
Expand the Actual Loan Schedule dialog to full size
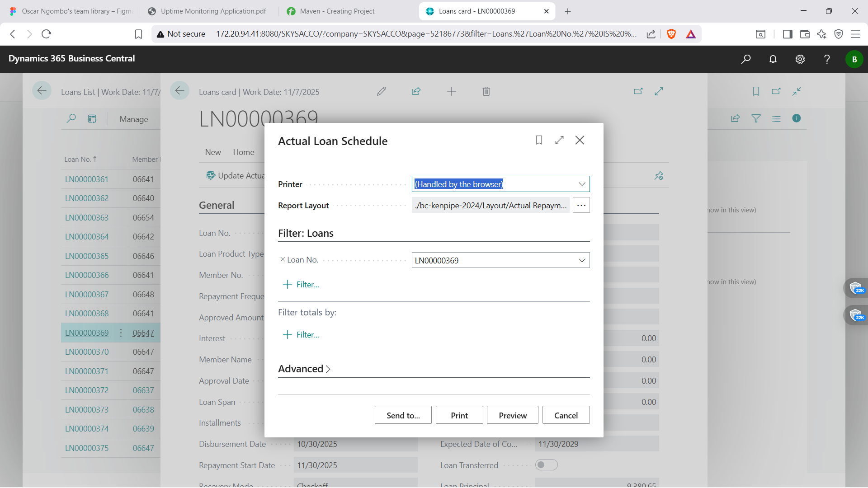(x=559, y=140)
